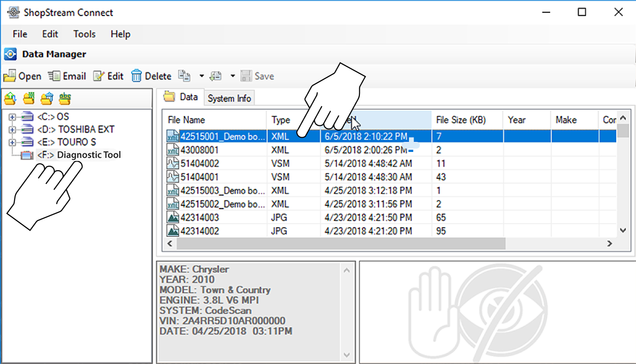
Task: Switch to the System Info tab
Action: click(229, 97)
